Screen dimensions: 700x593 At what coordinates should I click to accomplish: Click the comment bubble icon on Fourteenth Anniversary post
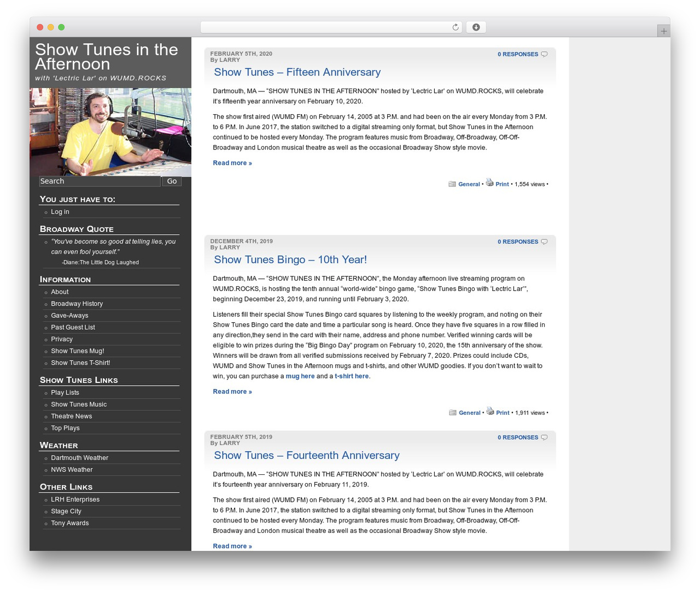click(544, 438)
